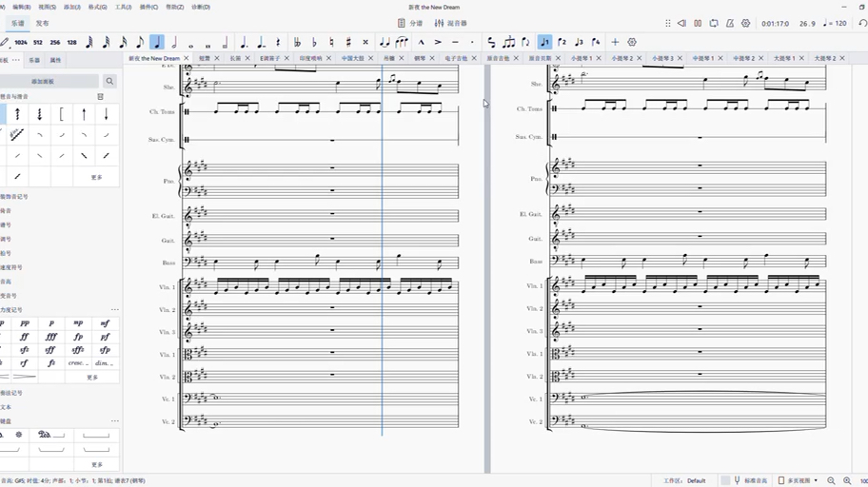Click the flat accidental icon

click(314, 42)
